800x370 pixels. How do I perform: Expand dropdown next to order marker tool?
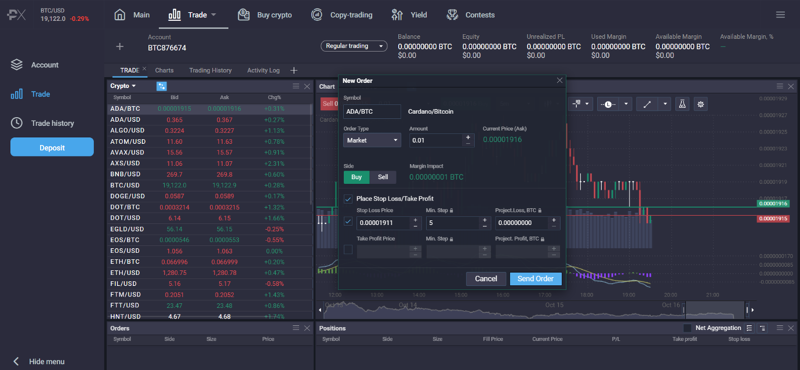[588, 104]
